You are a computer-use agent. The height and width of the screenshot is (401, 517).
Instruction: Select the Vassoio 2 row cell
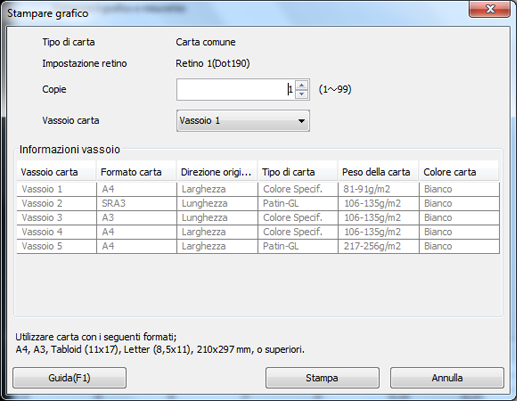[x=56, y=203]
